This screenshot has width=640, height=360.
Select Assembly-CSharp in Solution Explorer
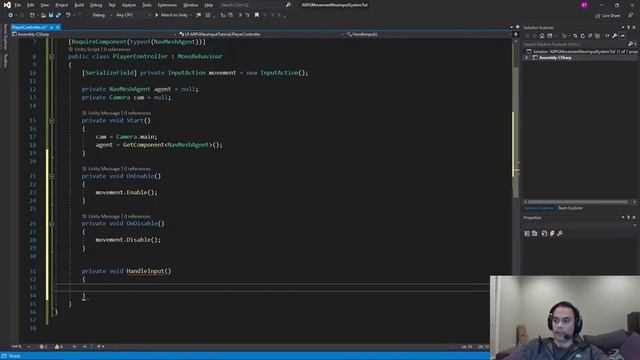(555, 58)
